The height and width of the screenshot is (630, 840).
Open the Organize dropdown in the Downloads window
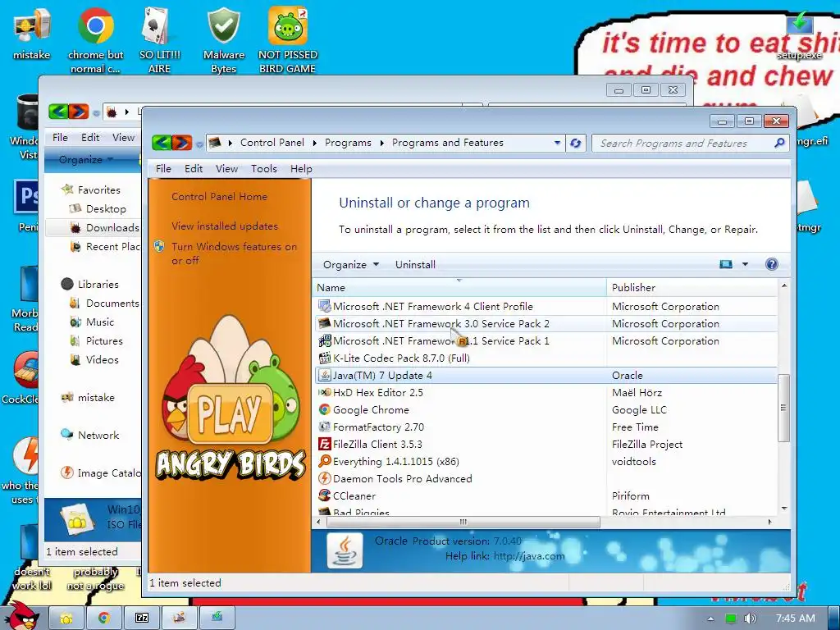coord(85,160)
